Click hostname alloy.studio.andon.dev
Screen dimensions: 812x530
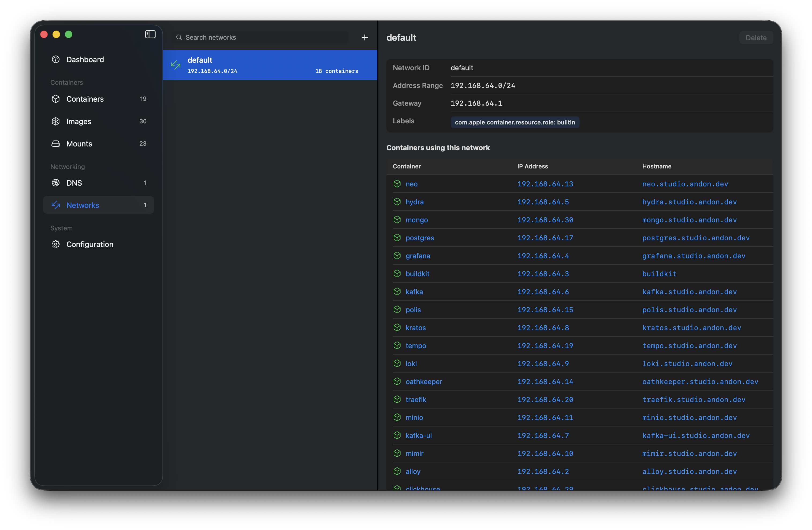690,471
